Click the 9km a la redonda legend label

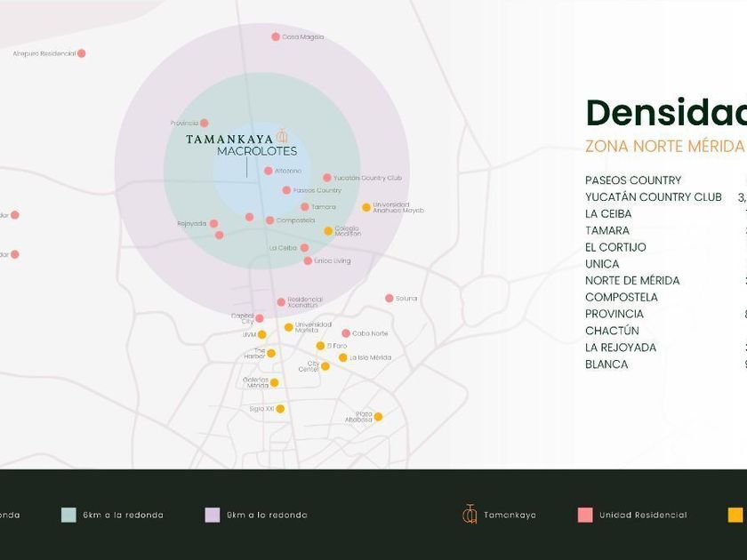click(x=267, y=515)
